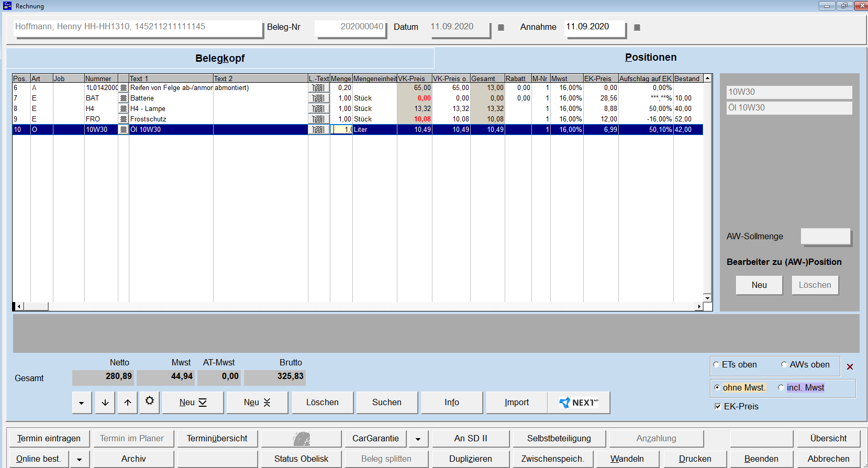Click the table's horizontal scrollbar left arrow
The image size is (868, 468).
tap(19, 306)
